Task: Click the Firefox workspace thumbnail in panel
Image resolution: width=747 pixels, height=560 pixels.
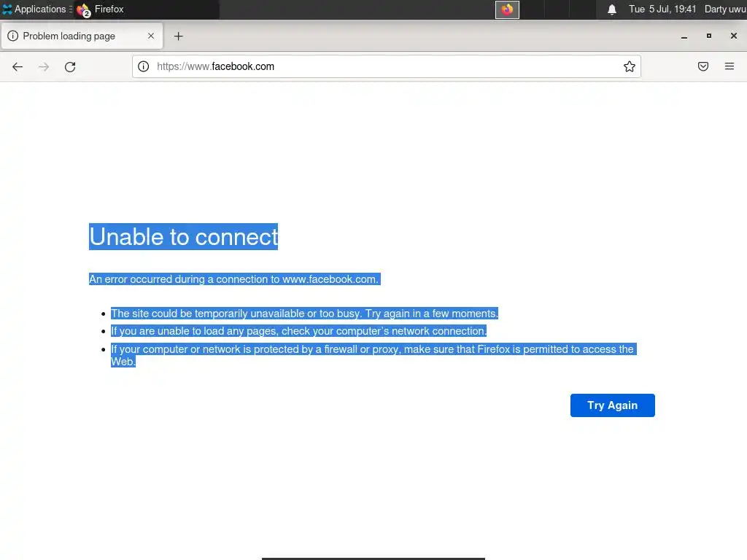Action: [x=507, y=9]
